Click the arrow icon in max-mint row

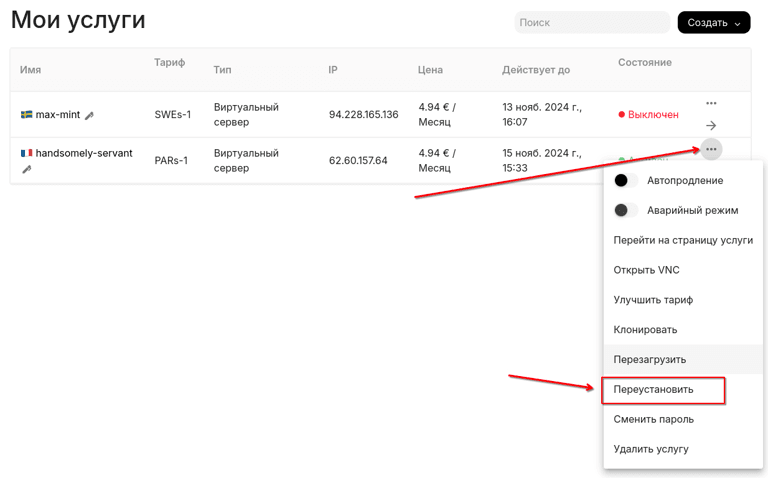711,126
